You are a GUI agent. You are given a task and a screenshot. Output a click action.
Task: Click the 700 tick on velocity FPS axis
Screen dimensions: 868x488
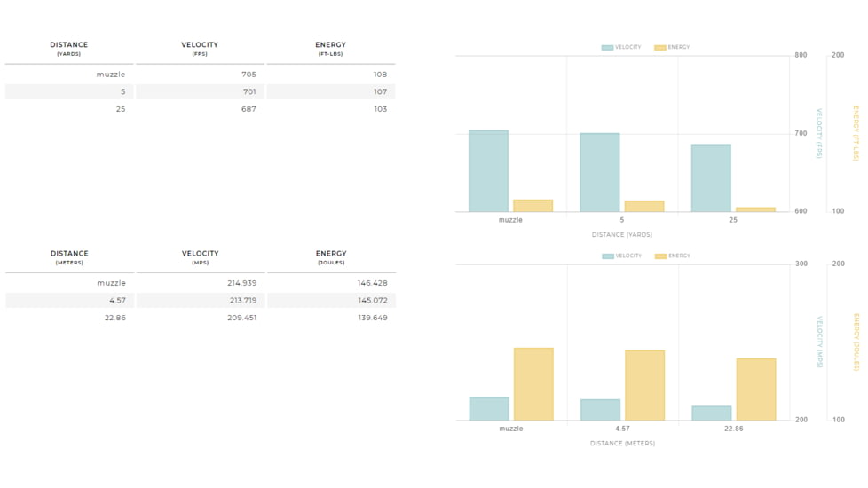point(801,133)
